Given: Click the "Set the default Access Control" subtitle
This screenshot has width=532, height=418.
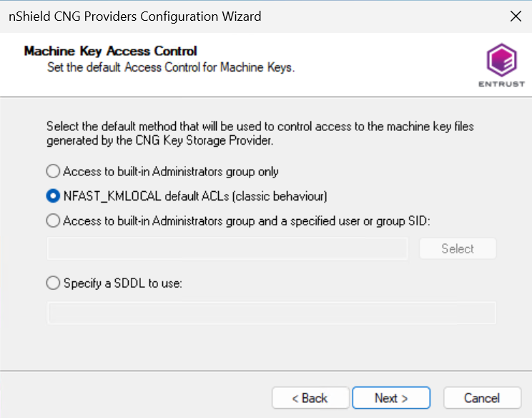Looking at the screenshot, I should (x=171, y=67).
